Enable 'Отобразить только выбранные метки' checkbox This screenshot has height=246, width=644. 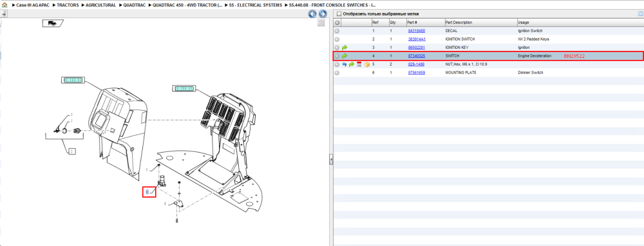pyautogui.click(x=339, y=14)
